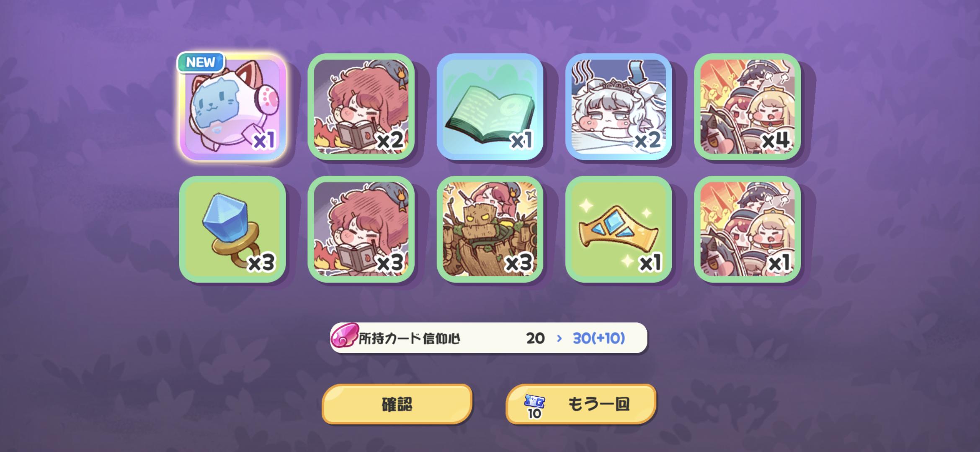Tap the x4 count on crowd card
The image size is (980, 452).
pyautogui.click(x=776, y=141)
